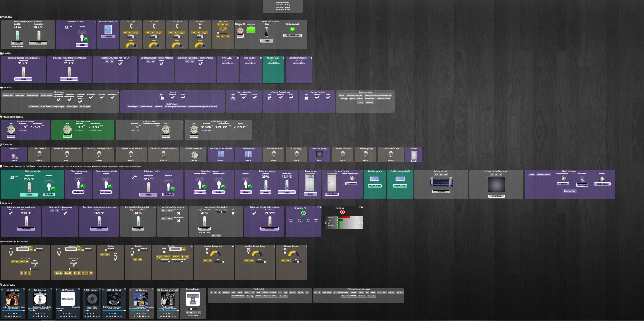Click Ouverture Porte in Gestion portier
This screenshot has height=321, width=644.
point(570,191)
